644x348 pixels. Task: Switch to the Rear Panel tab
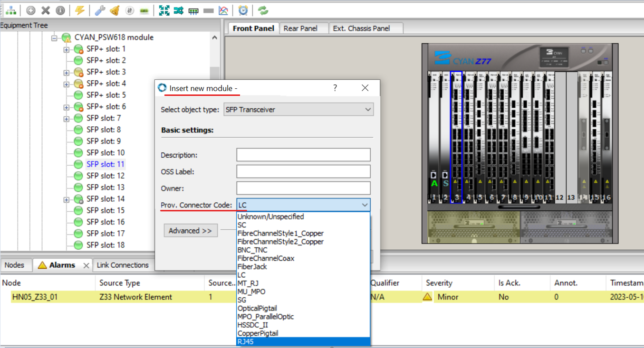[300, 28]
